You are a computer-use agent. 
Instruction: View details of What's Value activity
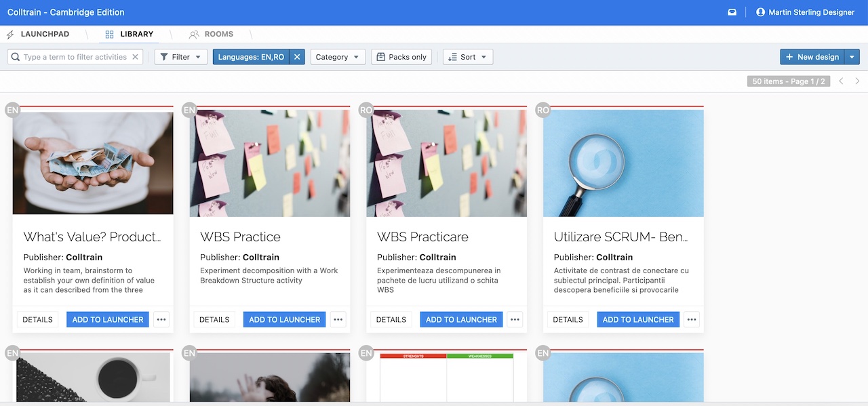coord(37,319)
